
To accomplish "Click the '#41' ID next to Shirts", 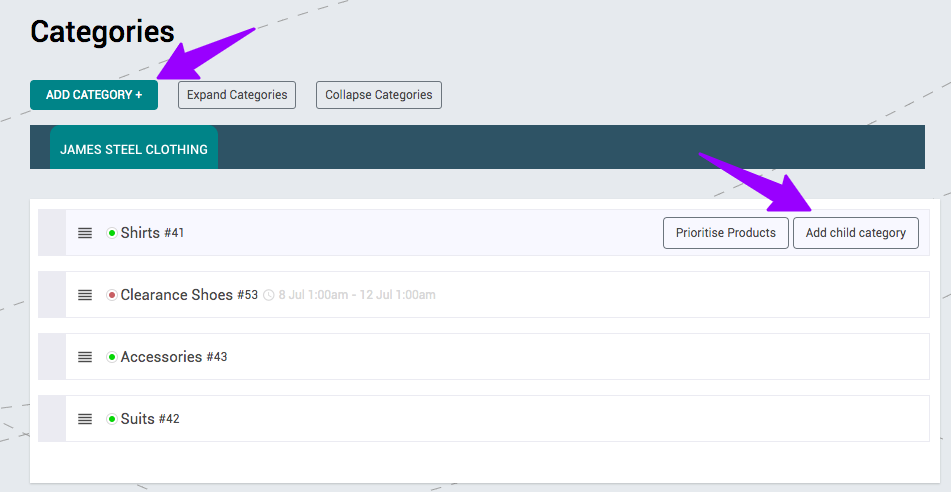I will pos(174,233).
